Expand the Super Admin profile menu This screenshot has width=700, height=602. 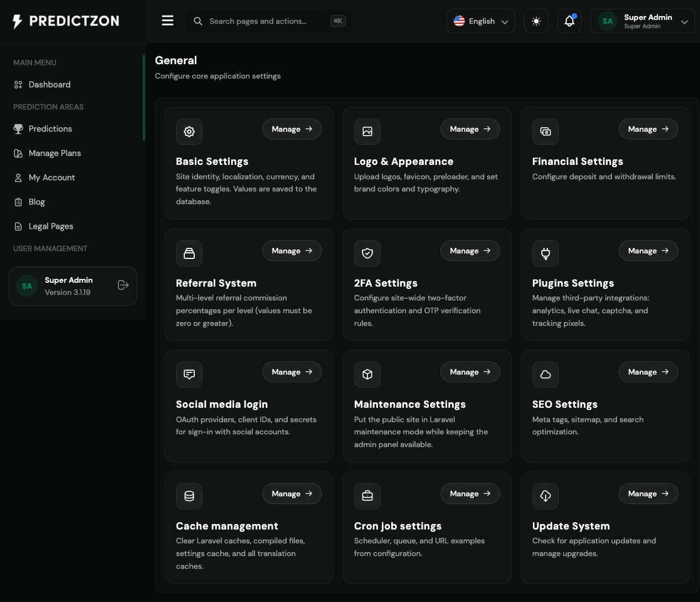click(642, 21)
